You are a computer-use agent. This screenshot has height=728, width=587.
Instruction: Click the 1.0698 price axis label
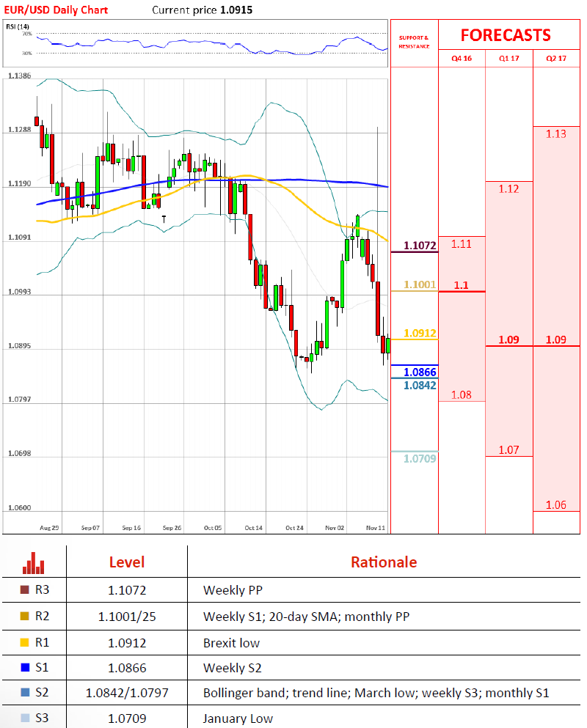20,453
